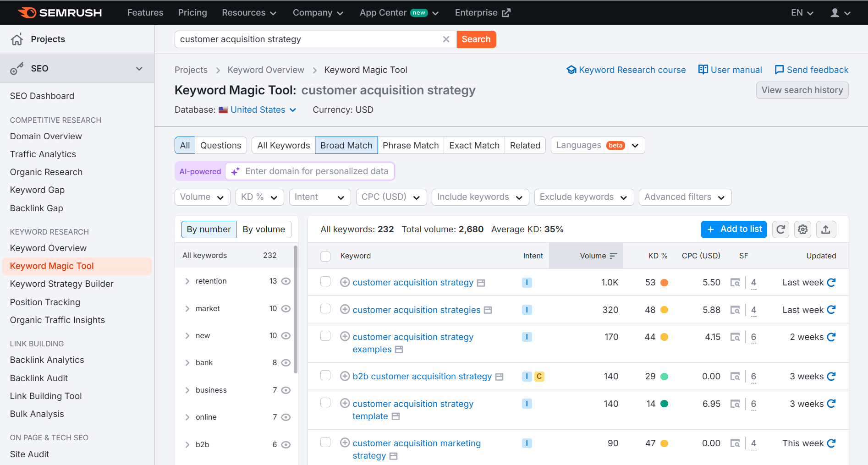Open the KD % filter dropdown
The image size is (868, 465).
pos(260,197)
